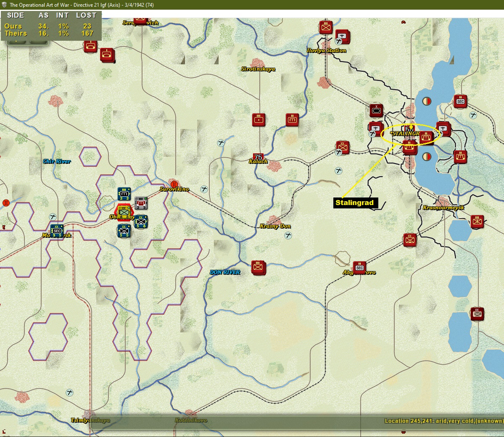Select the red SEC unit at Abganerovo

[x=359, y=268]
